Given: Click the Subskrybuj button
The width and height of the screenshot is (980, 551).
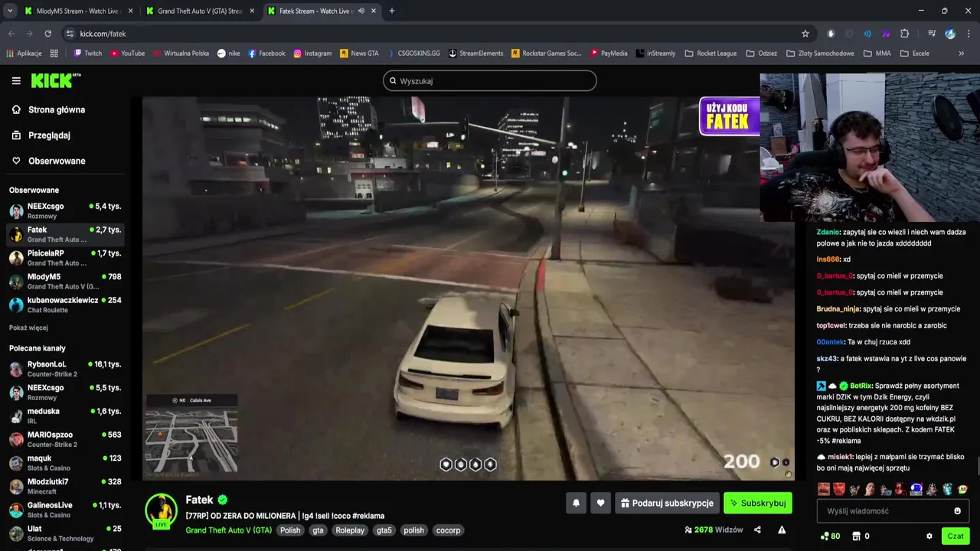Looking at the screenshot, I should coord(758,503).
